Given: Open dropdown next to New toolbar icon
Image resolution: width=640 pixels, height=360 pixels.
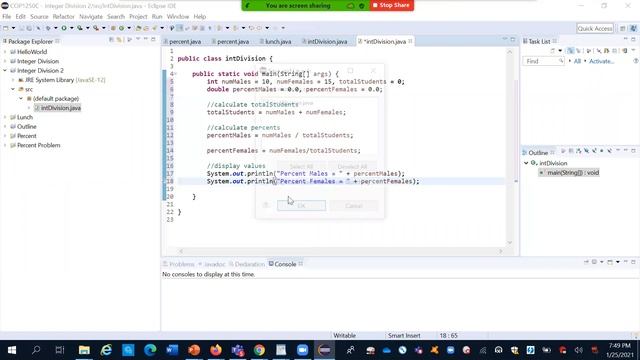Looking at the screenshot, I should click(13, 28).
